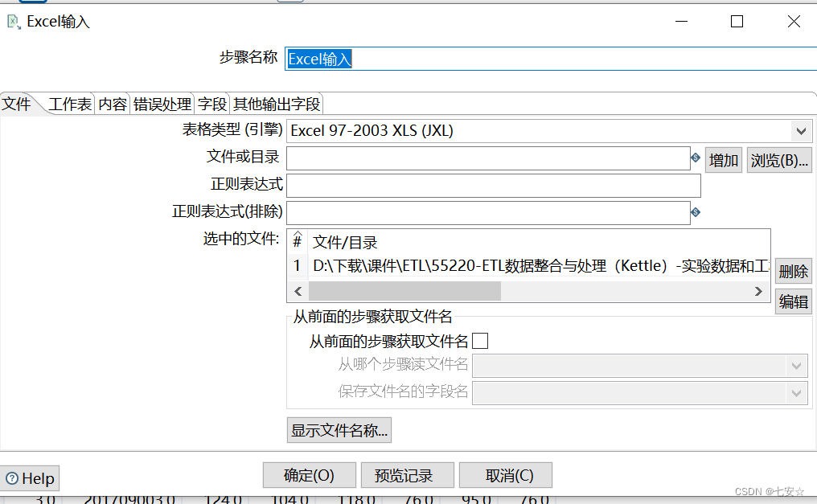Click the 浏览(B) button
817x504 pixels.
pyautogui.click(x=778, y=159)
